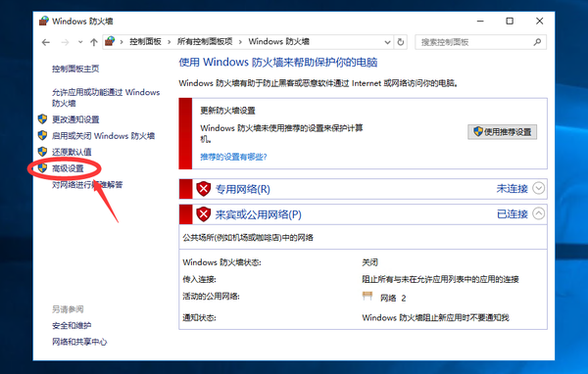Click 更改通知设置 link
This screenshot has width=588, height=374.
[x=75, y=119]
